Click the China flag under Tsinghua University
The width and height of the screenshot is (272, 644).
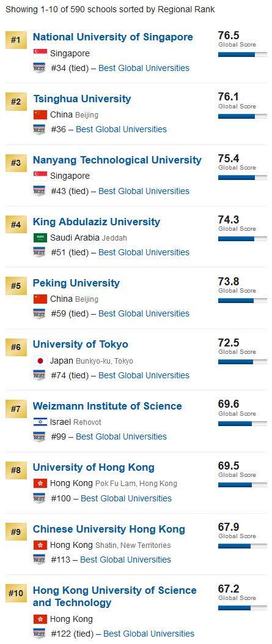coord(40,114)
